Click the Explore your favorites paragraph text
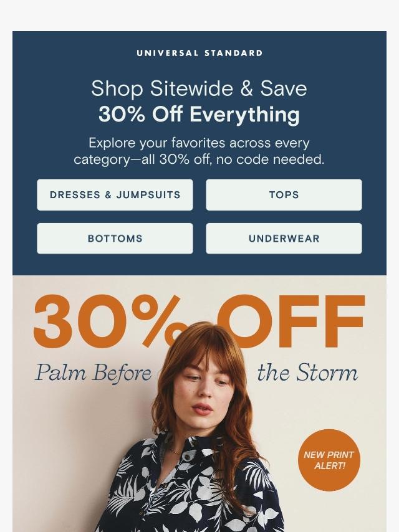Image resolution: width=399 pixels, height=532 pixels. coord(199,151)
